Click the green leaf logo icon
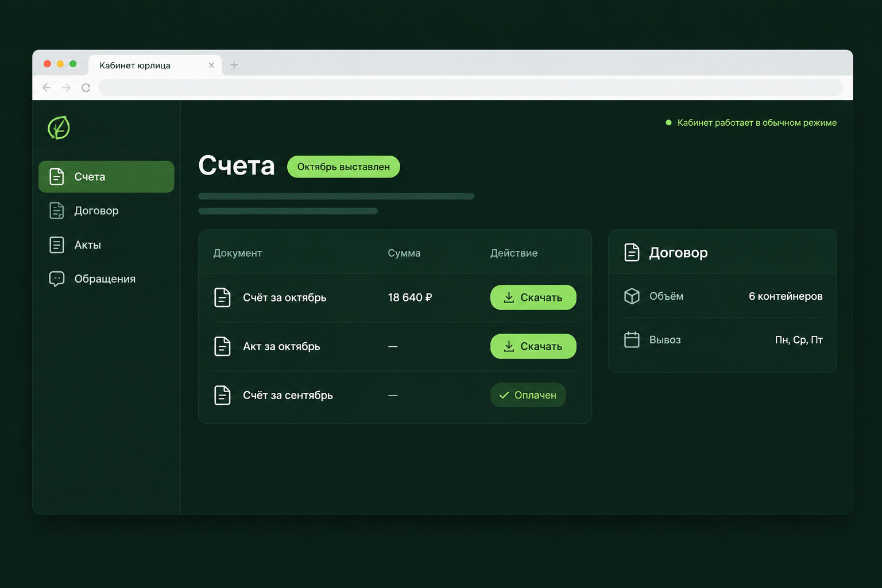 tap(59, 127)
